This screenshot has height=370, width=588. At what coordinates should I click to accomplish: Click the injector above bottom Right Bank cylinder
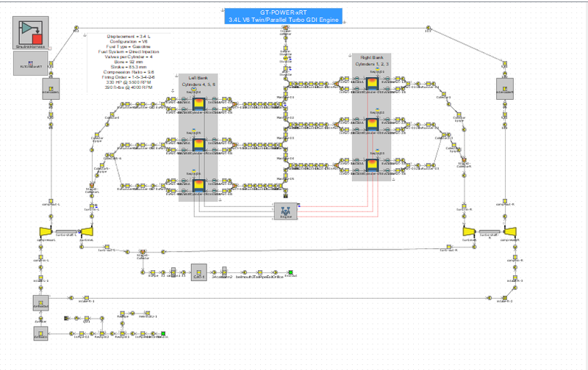[x=377, y=150]
